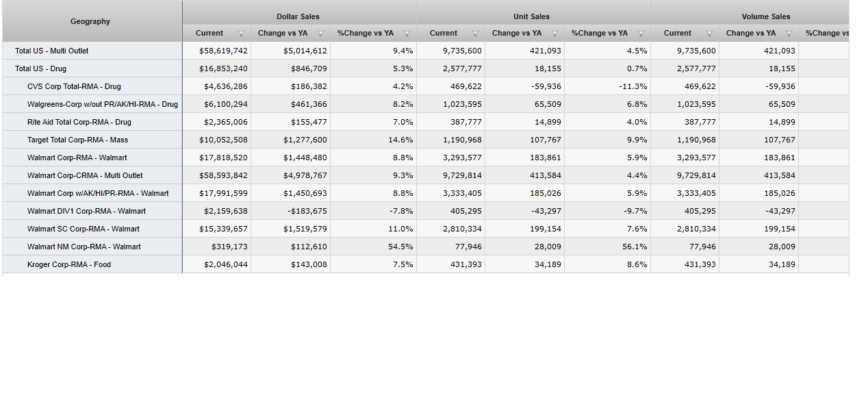Select the Dollar Sales group header
This screenshot has height=402, width=868.
pyautogui.click(x=298, y=16)
